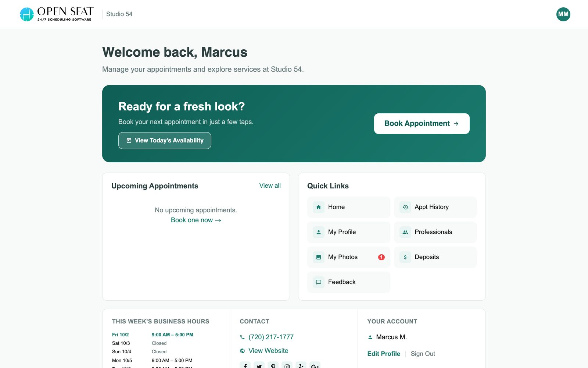This screenshot has height=368, width=588.
Task: Click View Today's Availability button
Action: click(x=165, y=141)
